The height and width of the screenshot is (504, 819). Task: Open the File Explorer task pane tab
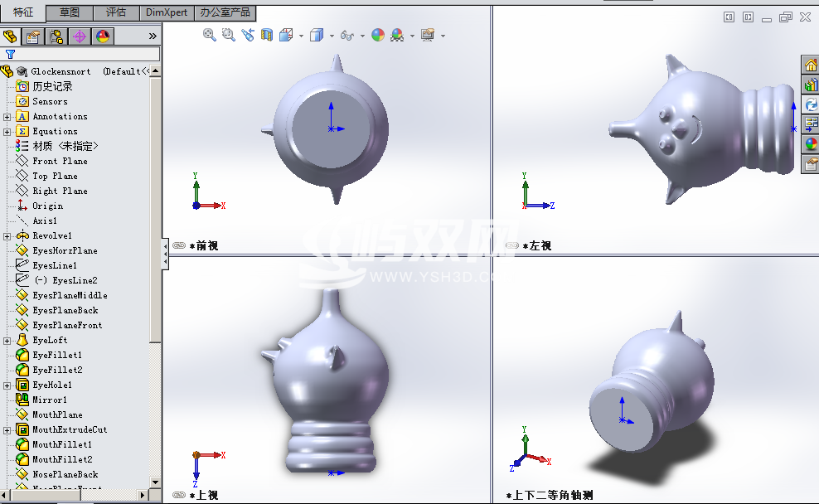point(811,104)
